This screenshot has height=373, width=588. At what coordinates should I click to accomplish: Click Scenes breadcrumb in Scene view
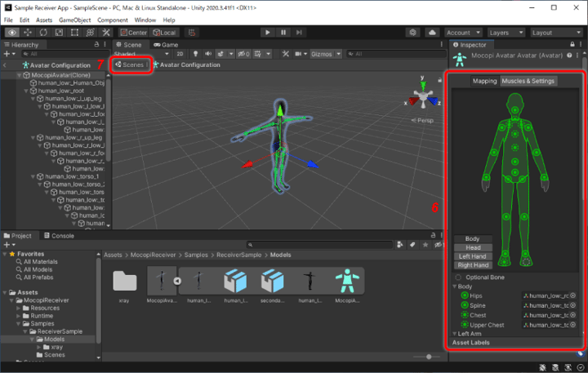pos(130,64)
